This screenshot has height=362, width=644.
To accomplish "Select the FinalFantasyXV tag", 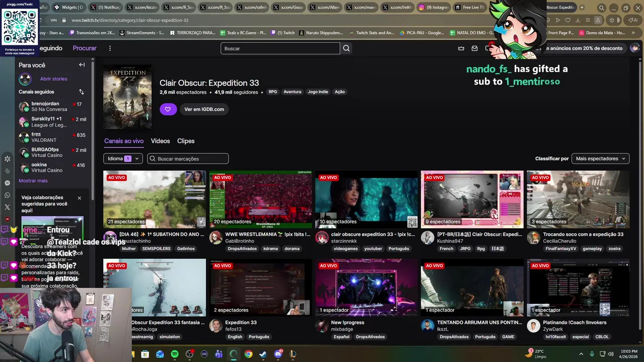I will (x=561, y=248).
